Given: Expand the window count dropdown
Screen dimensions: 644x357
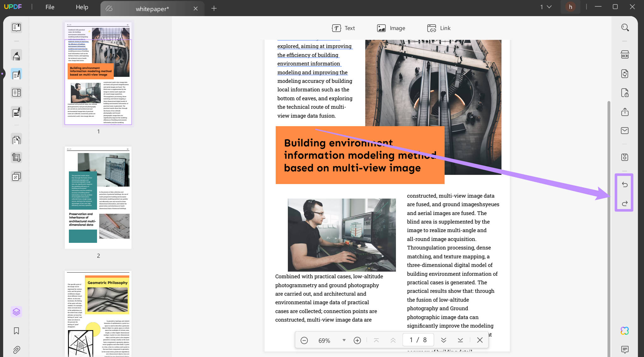Looking at the screenshot, I should point(546,7).
